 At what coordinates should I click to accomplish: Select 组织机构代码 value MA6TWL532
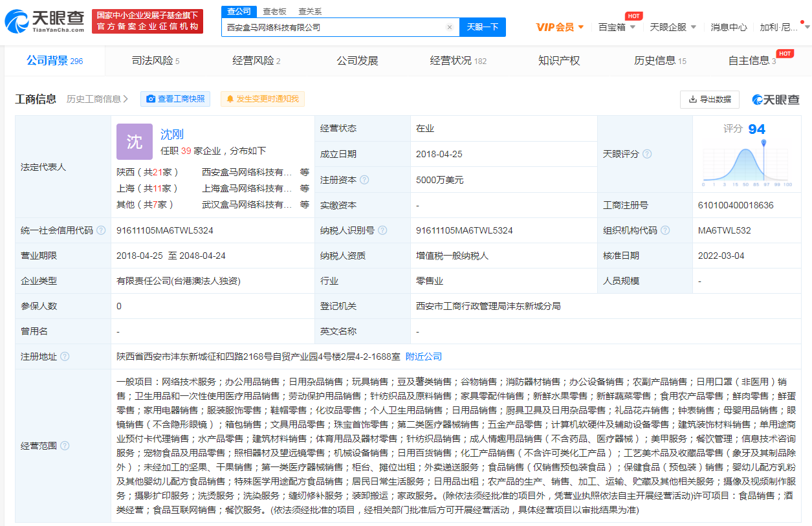(x=725, y=230)
